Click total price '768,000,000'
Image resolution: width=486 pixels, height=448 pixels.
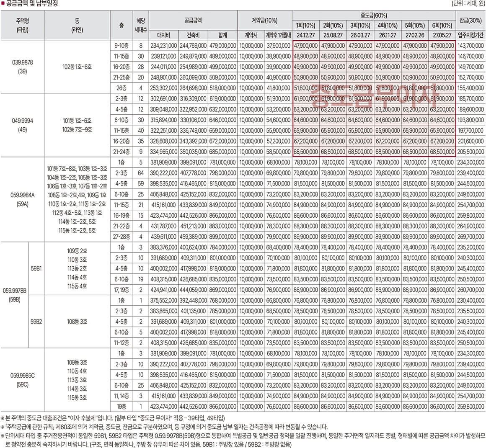[x=222, y=300]
